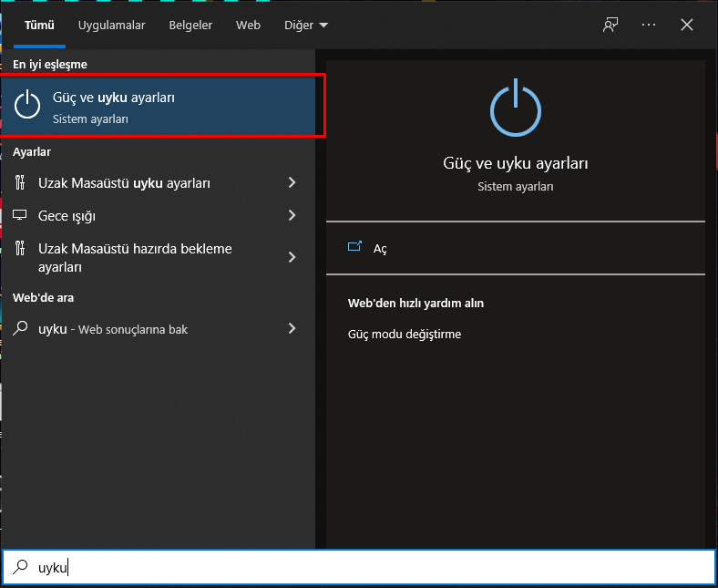Click Aç to open the settings
The width and height of the screenshot is (718, 588).
(380, 248)
